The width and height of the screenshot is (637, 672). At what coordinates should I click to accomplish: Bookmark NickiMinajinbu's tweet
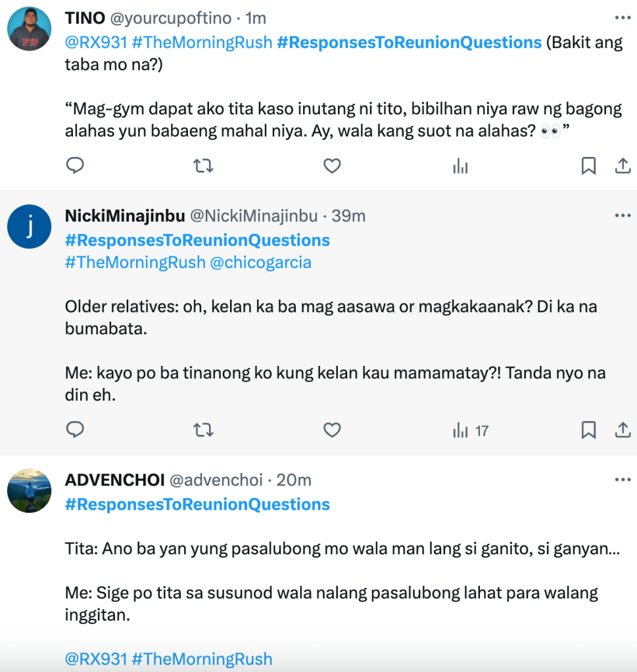tap(588, 430)
